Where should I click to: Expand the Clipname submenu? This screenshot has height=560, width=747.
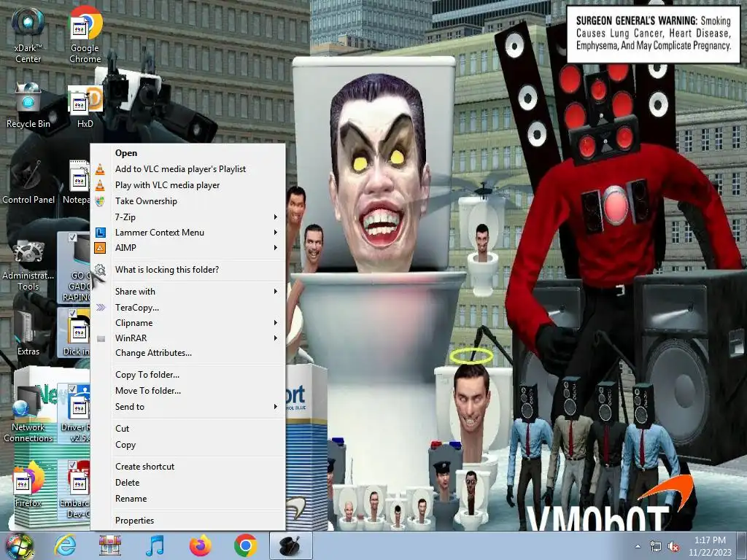pyautogui.click(x=187, y=323)
